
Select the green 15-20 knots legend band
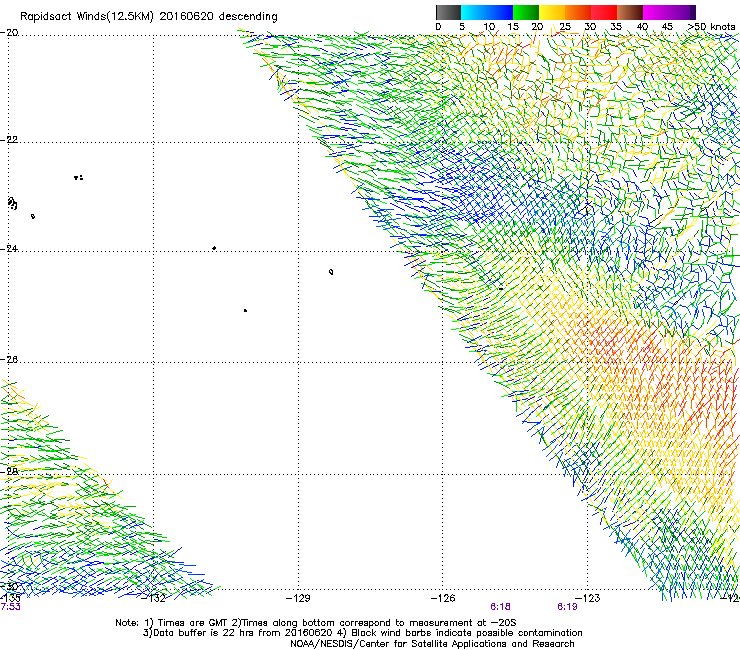point(526,12)
